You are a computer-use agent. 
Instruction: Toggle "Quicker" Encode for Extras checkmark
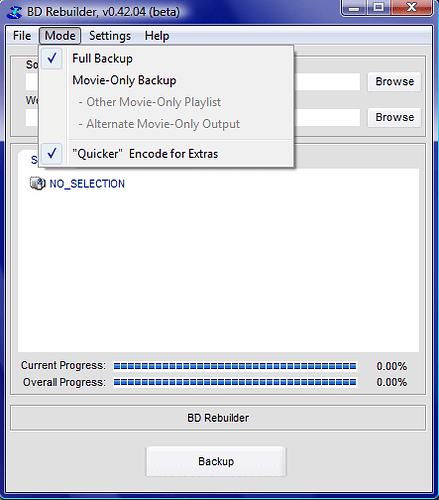pyautogui.click(x=52, y=154)
